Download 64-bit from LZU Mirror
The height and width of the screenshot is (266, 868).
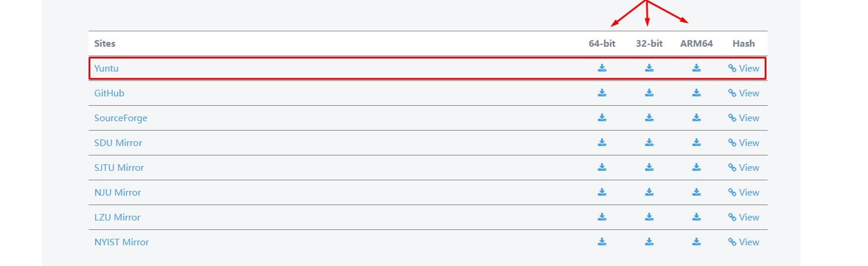pyautogui.click(x=602, y=217)
